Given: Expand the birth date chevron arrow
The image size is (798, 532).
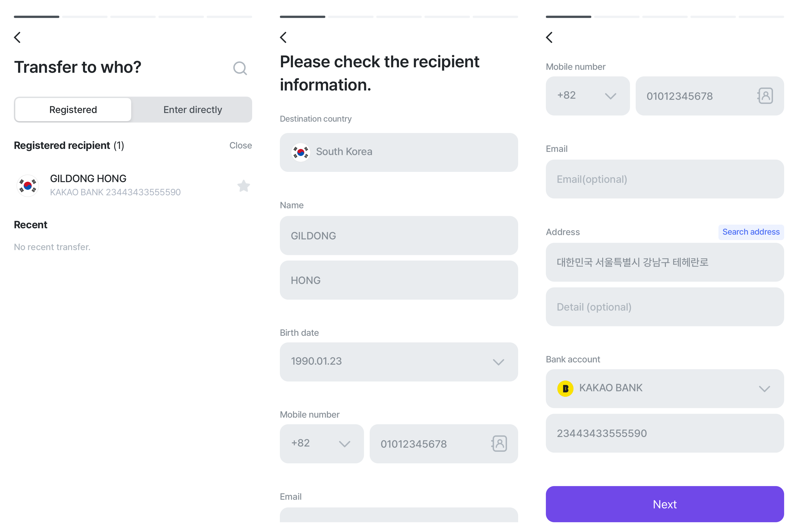Looking at the screenshot, I should [x=498, y=362].
